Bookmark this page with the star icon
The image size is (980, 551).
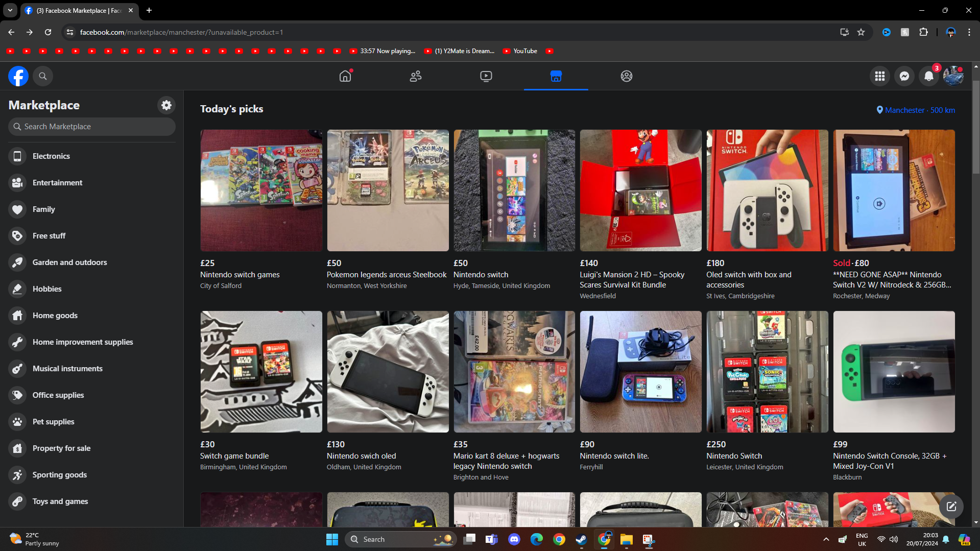click(x=861, y=32)
